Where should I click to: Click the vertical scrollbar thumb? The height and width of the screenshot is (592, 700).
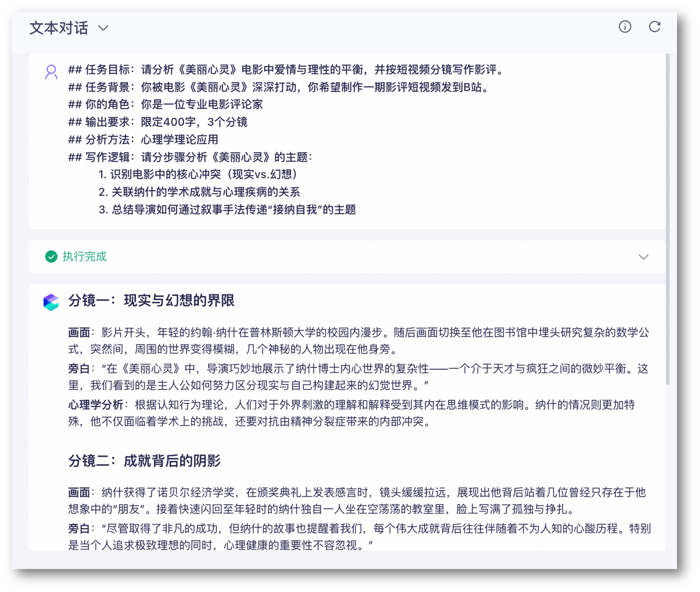pos(667,219)
